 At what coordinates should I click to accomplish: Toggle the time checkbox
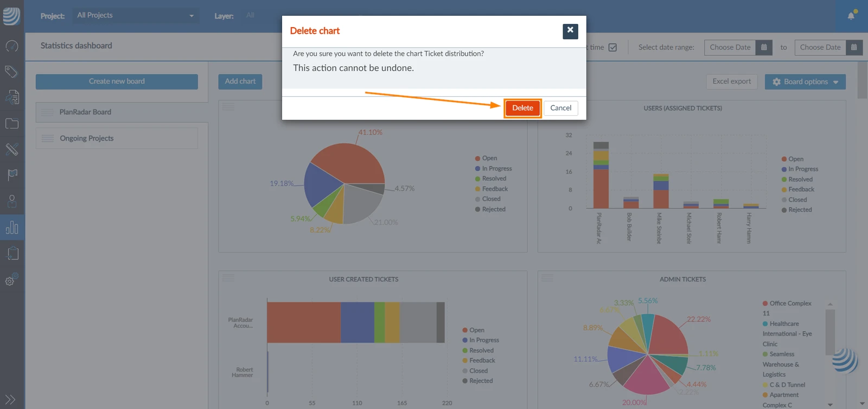click(x=612, y=47)
